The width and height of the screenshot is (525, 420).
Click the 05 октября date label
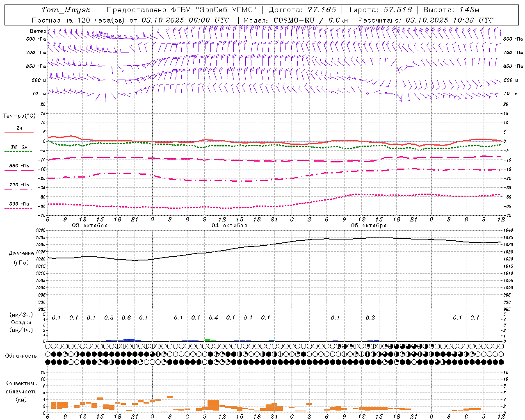click(x=369, y=226)
